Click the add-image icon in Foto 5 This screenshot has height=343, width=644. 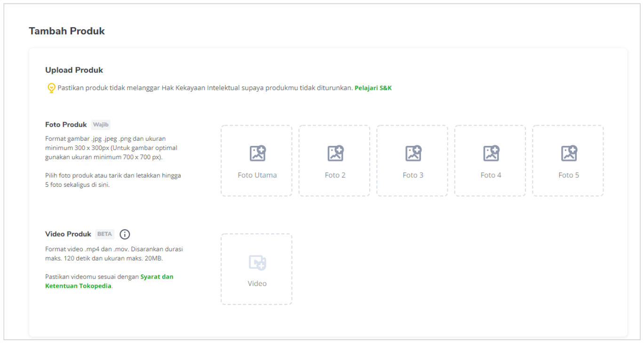pos(569,153)
